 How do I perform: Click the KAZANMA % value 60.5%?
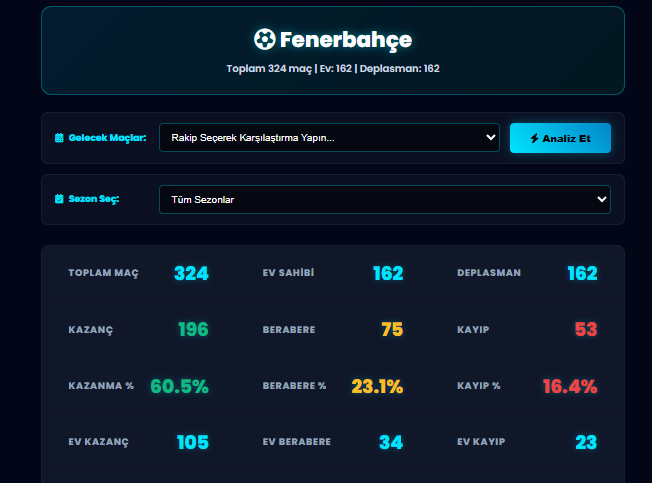coord(179,386)
